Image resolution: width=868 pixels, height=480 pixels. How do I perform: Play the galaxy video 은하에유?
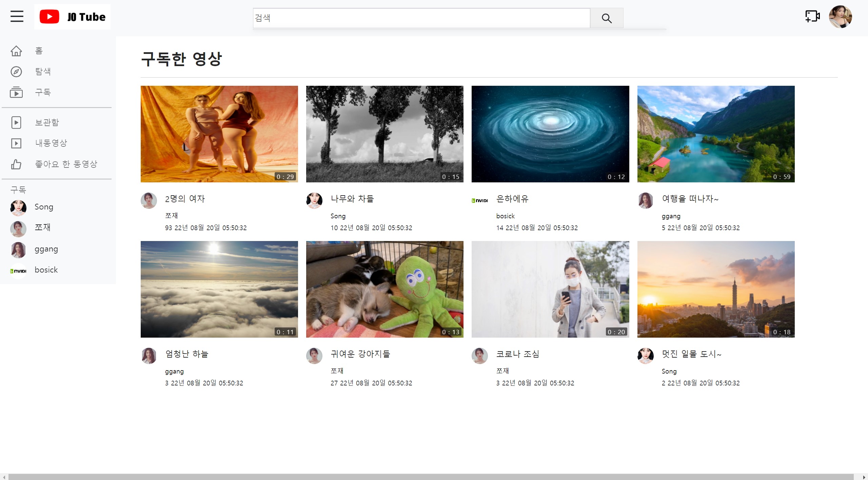[x=550, y=134]
